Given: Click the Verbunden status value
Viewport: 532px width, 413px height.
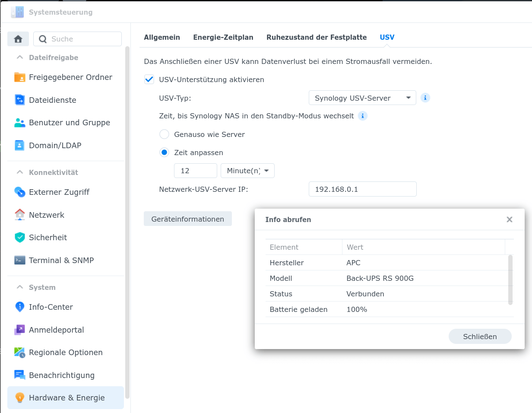Looking at the screenshot, I should pos(365,294).
